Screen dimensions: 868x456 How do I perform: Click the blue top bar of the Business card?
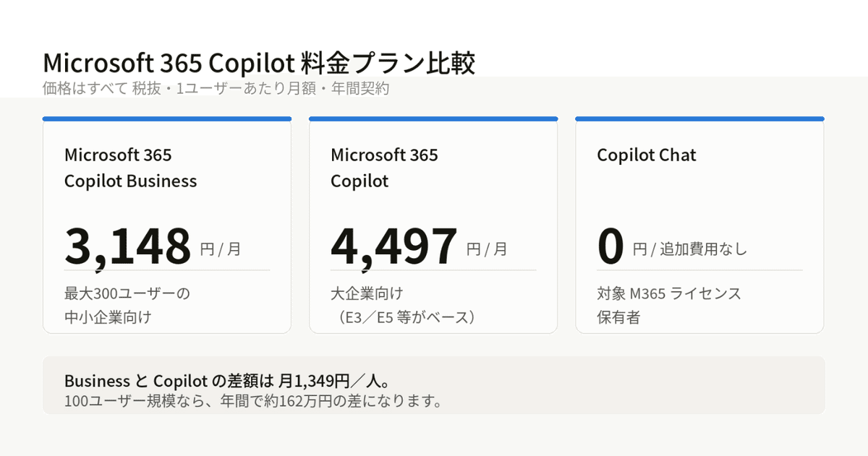167,119
